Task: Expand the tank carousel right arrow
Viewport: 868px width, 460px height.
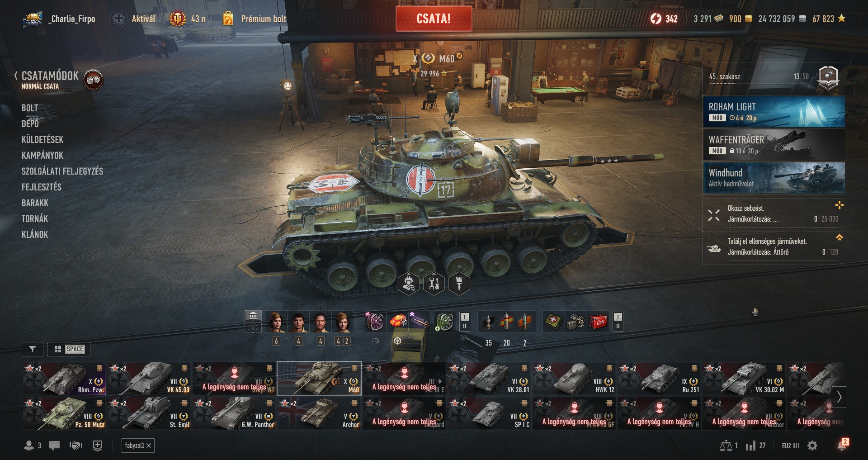Action: (839, 397)
